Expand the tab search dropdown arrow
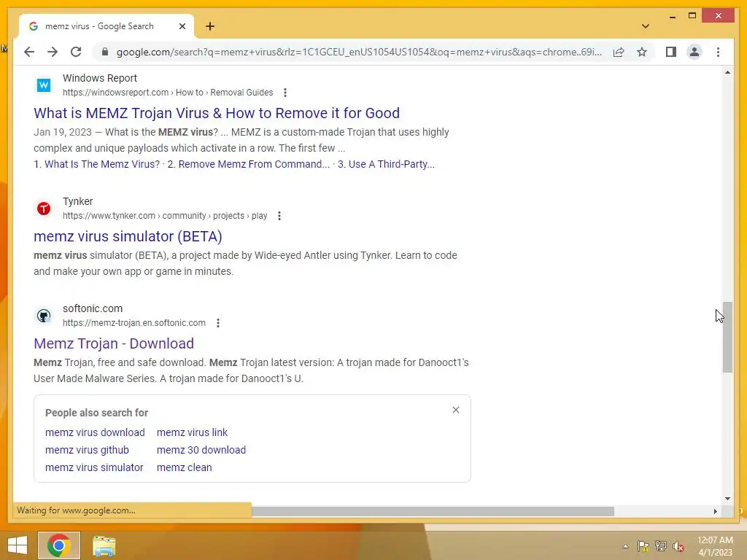 (x=645, y=26)
